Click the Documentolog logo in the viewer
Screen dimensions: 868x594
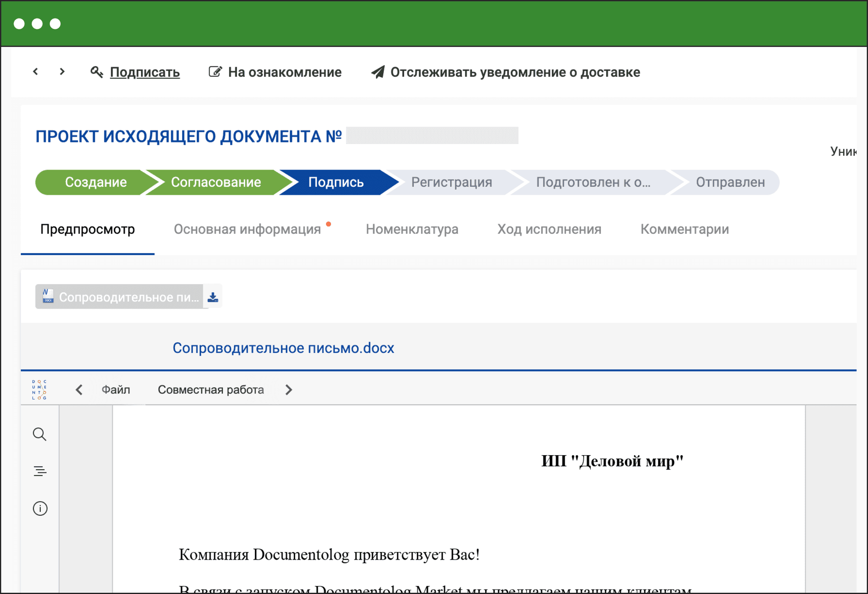point(40,389)
